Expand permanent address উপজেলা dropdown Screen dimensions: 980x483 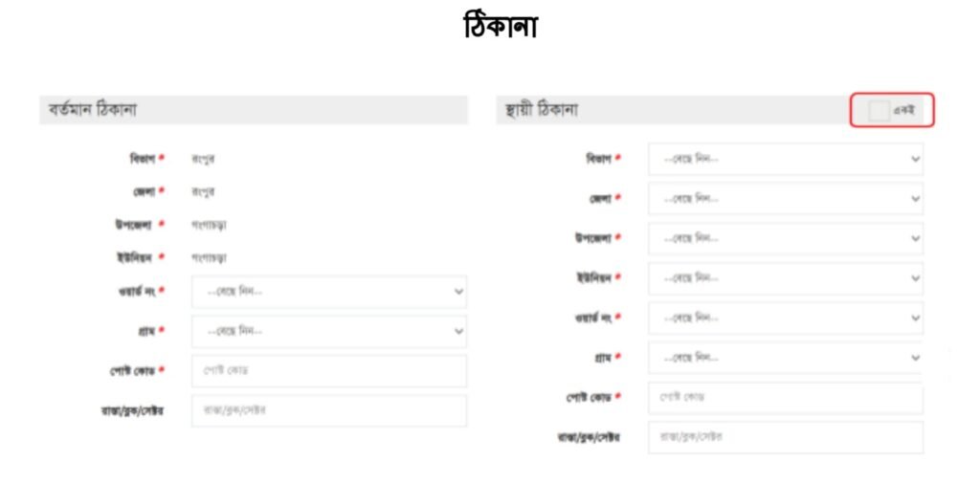click(x=785, y=238)
